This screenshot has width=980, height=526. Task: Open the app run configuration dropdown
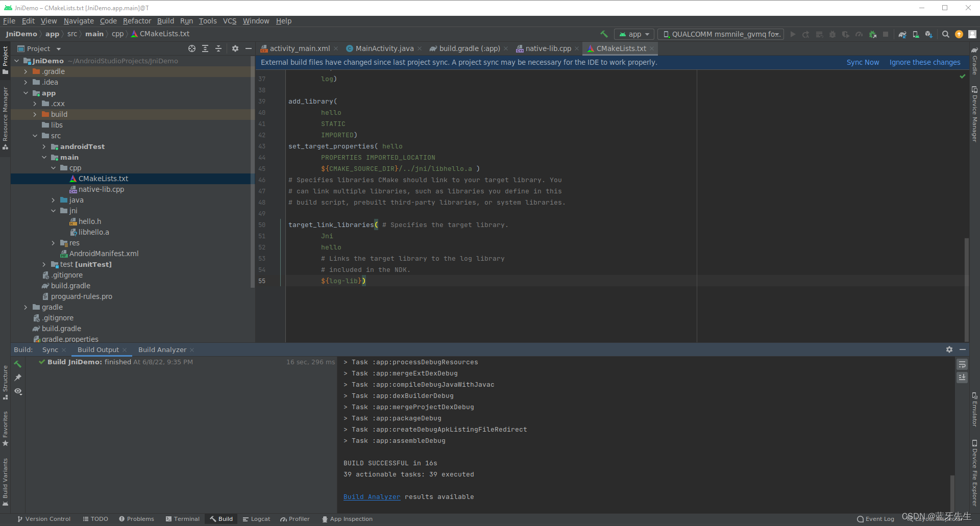pyautogui.click(x=633, y=34)
